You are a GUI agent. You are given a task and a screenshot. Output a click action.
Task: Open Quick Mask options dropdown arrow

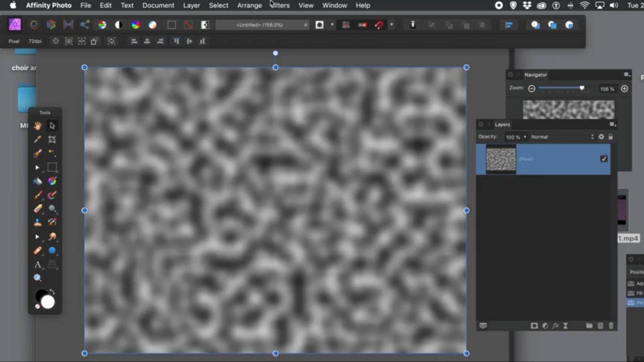coord(332,24)
